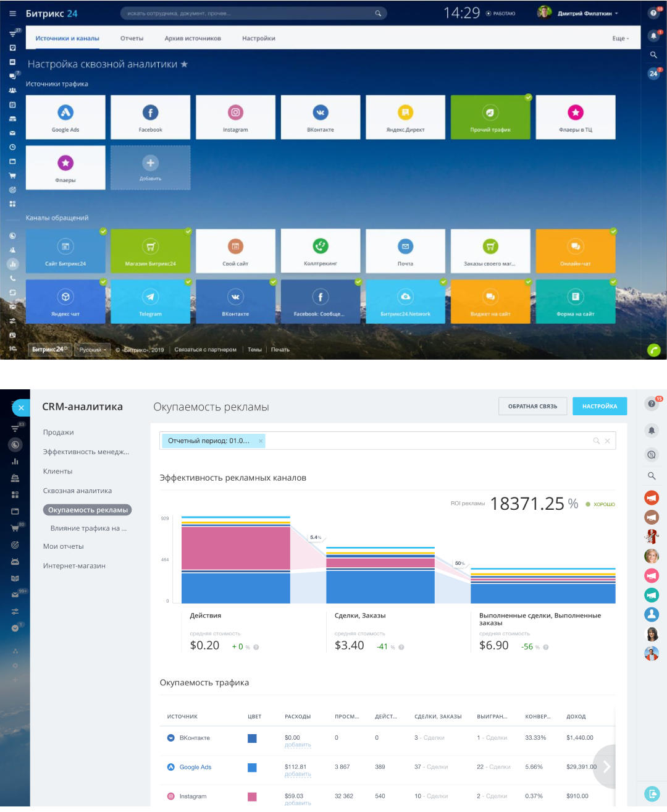Toggle the connected checkmark on the Магазин Битрикс24 tile
Screen dimensions: 667x812
tap(188, 231)
